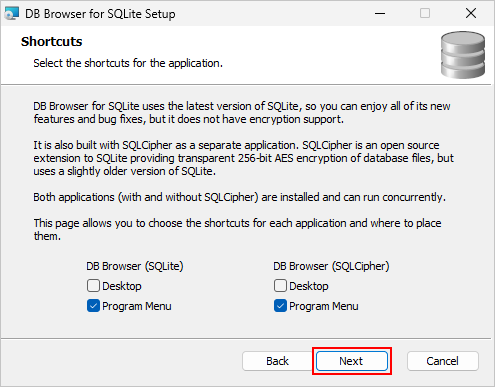Screen dimensions: 495x387
Task: Click the Next button
Action: pos(352,361)
